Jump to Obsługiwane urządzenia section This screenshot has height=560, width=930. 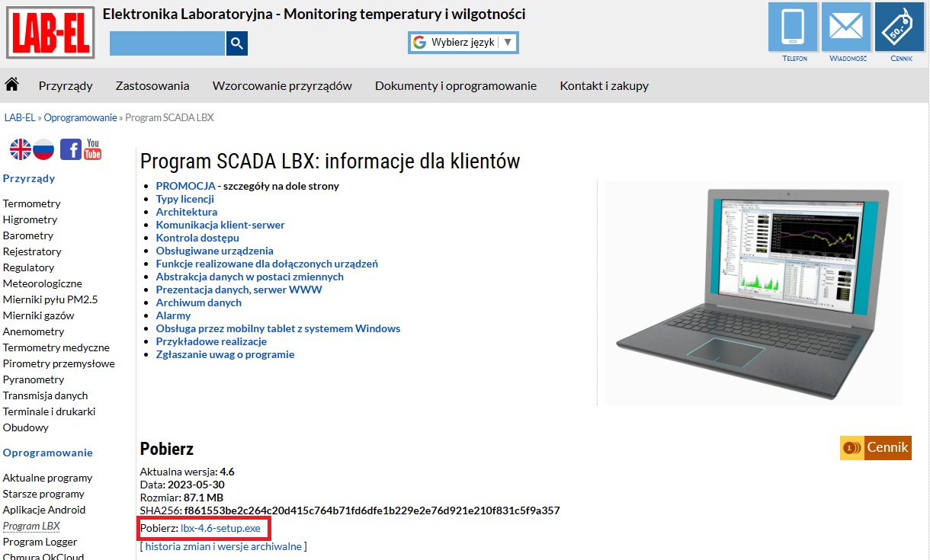coord(215,251)
